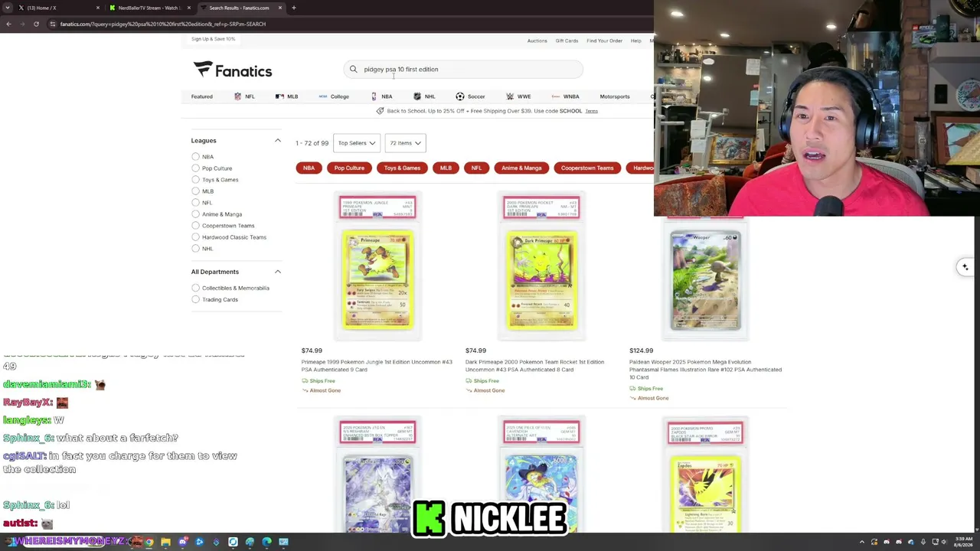Open the Gift Cards link in header

coord(567,41)
